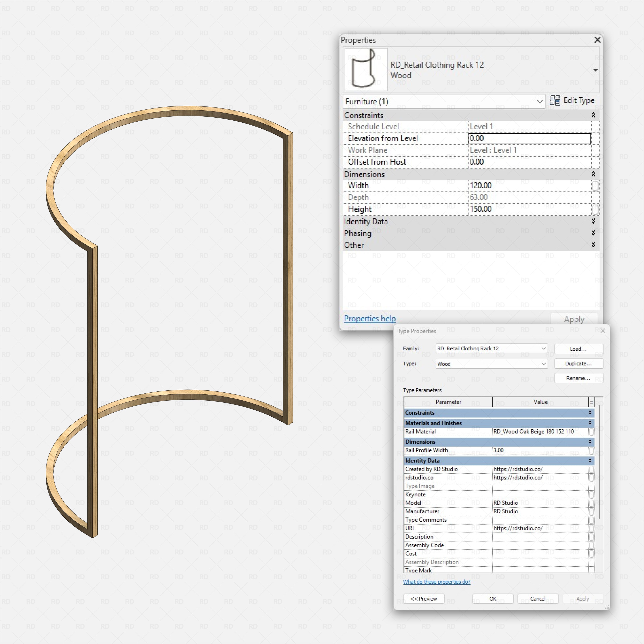The width and height of the screenshot is (644, 644).
Task: Open the Properties help link
Action: point(370,319)
